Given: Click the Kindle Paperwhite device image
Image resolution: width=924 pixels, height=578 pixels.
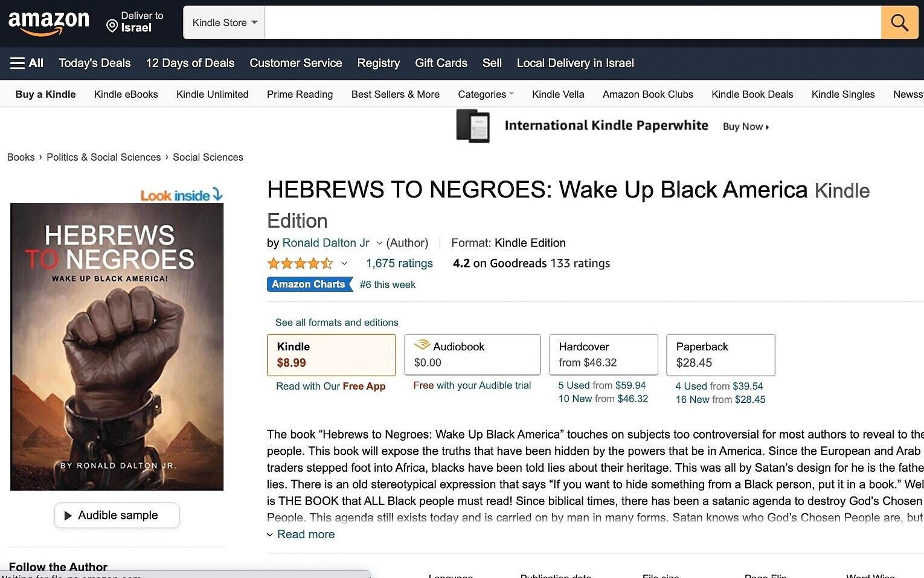Looking at the screenshot, I should point(473,126).
